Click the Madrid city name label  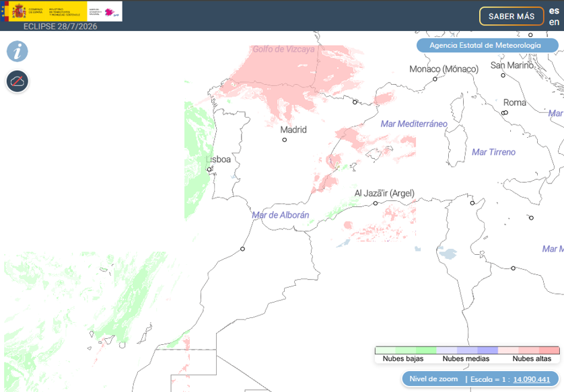pyautogui.click(x=293, y=130)
